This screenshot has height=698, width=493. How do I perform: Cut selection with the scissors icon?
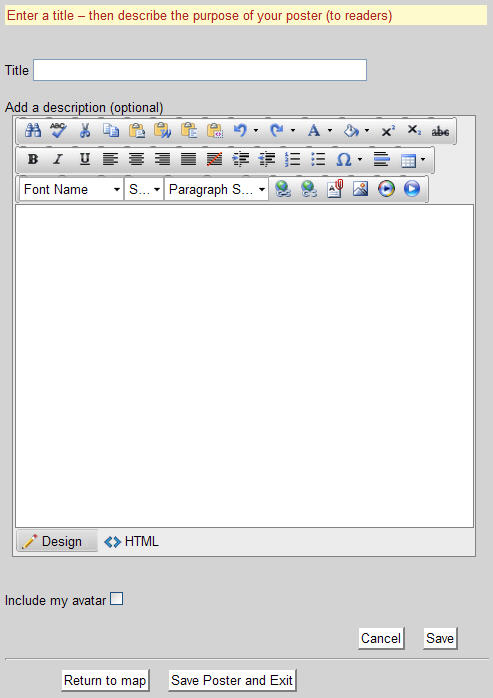point(85,131)
